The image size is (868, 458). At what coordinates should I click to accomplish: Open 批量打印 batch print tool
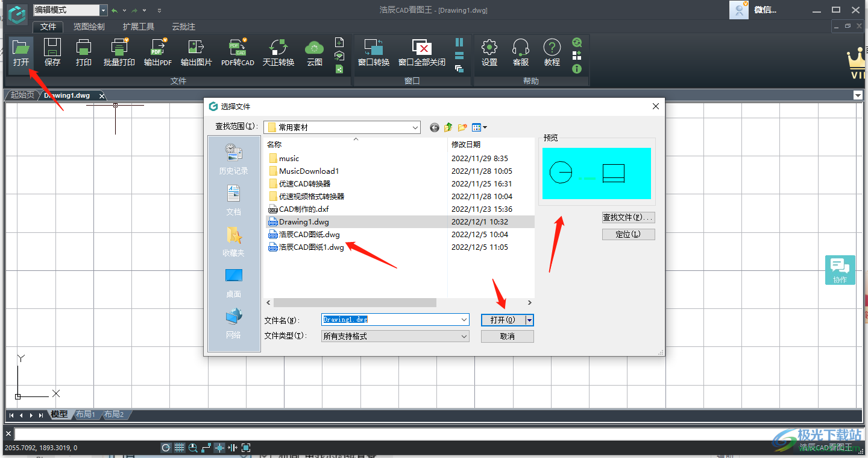(119, 52)
